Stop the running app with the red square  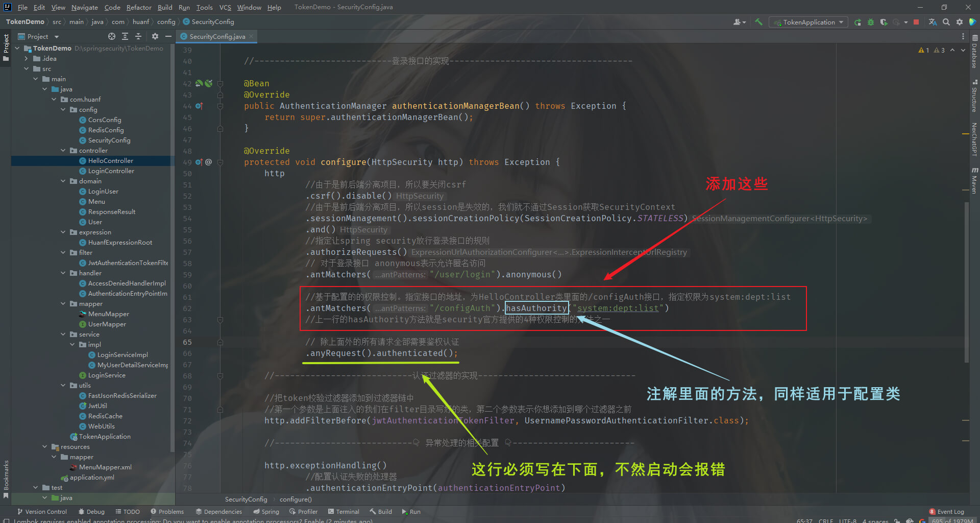(916, 22)
